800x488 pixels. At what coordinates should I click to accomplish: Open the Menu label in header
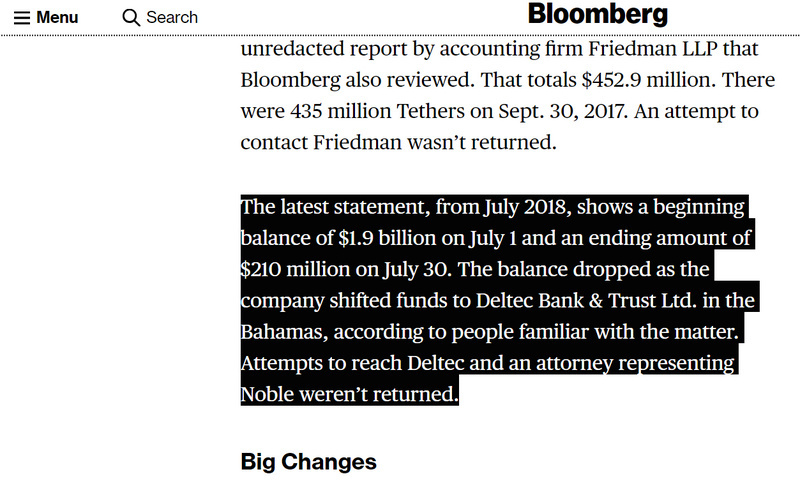[57, 17]
